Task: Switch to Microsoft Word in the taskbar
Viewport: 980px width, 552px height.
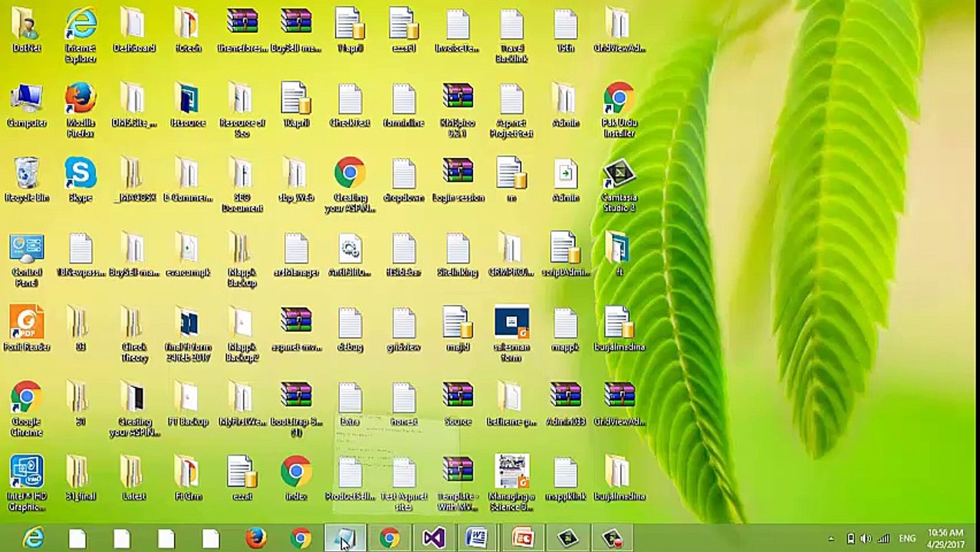Action: [x=477, y=538]
